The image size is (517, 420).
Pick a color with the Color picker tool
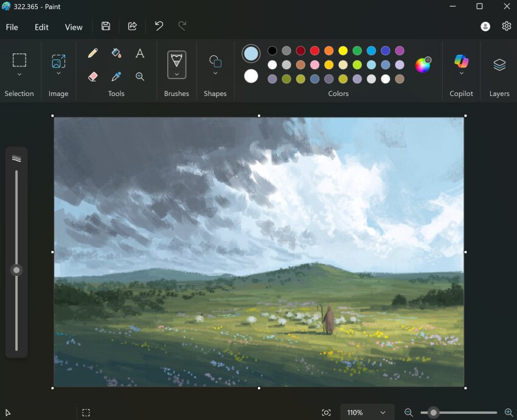coord(116,77)
